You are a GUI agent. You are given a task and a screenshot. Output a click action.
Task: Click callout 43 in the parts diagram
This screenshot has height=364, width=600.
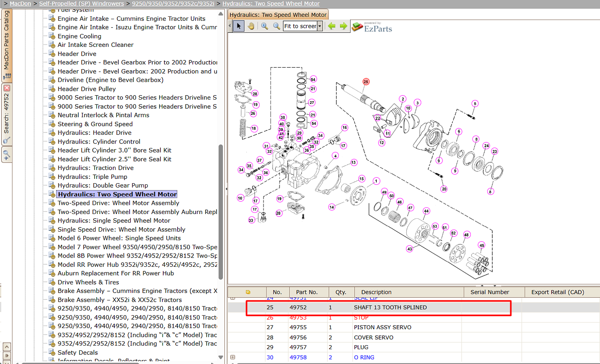(x=410, y=249)
